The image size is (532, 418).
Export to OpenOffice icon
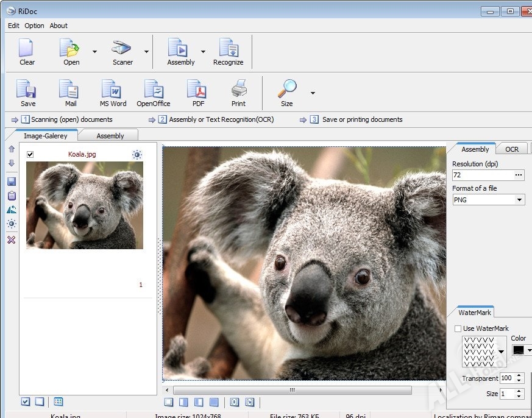coord(154,93)
